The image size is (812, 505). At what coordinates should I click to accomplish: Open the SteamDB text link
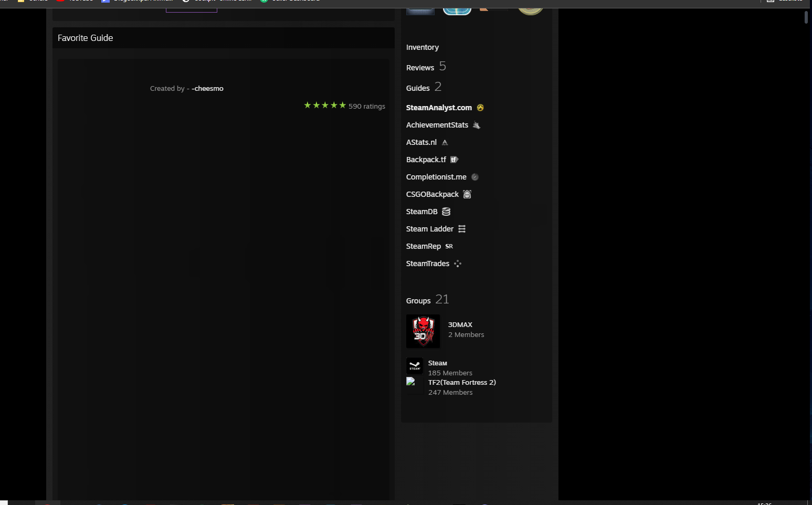[422, 212]
